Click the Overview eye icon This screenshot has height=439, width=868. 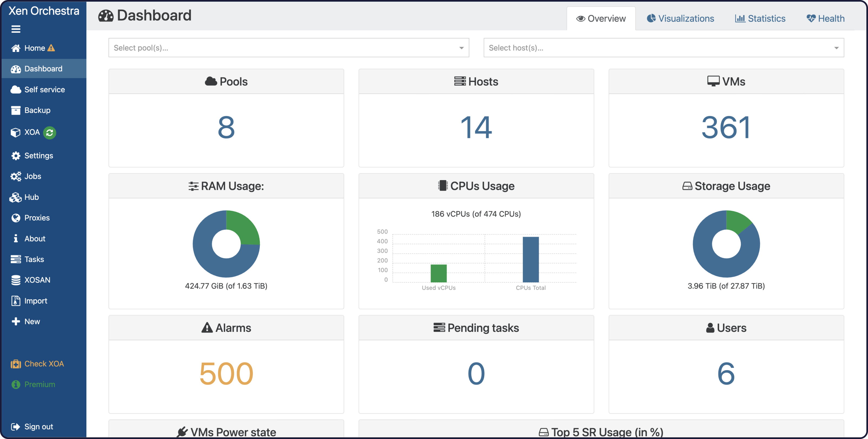point(580,19)
